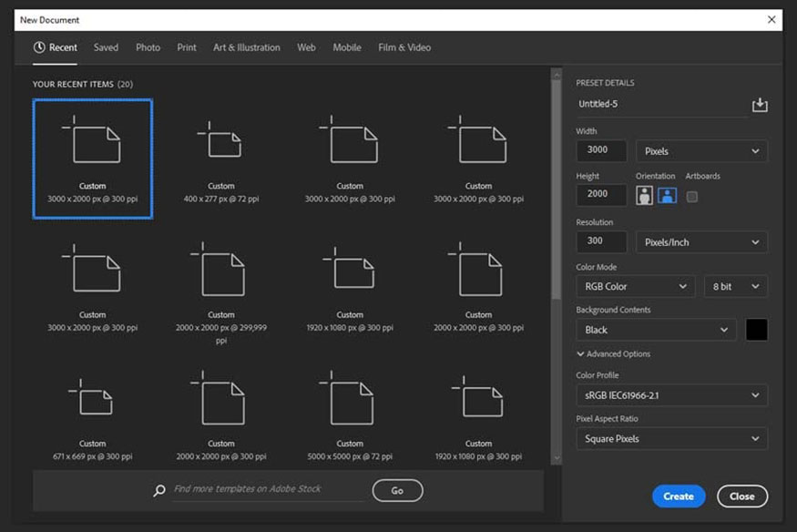
Task: Click the Untitled-5 document name field
Action: pos(660,104)
